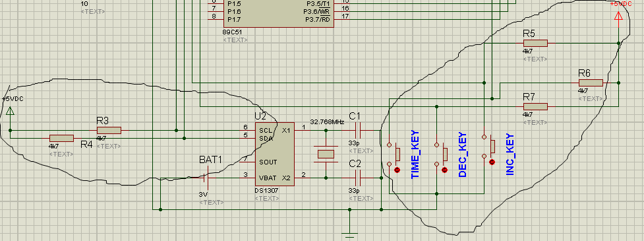This screenshot has width=644, height=241.
Task: Select the R4 resistor symbol
Action: [x=61, y=138]
